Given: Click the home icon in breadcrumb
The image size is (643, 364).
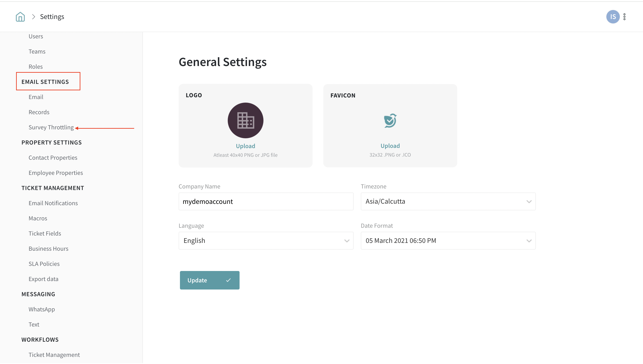Looking at the screenshot, I should (20, 17).
